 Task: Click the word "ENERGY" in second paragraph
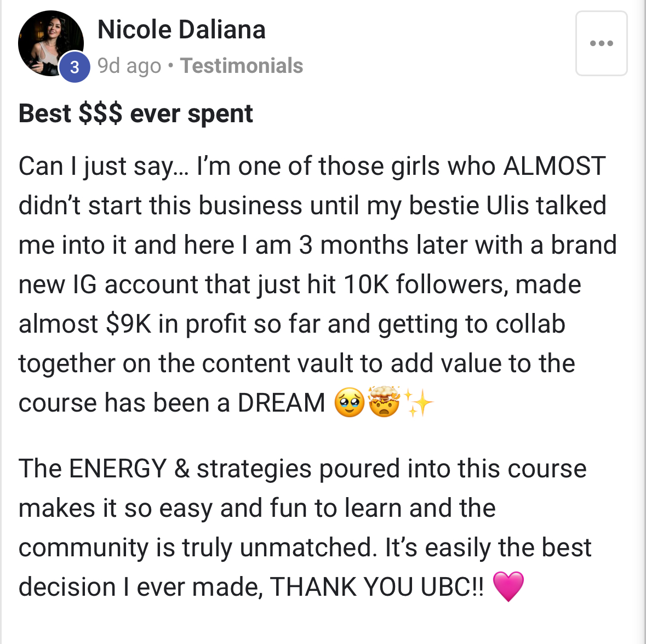[x=118, y=469]
